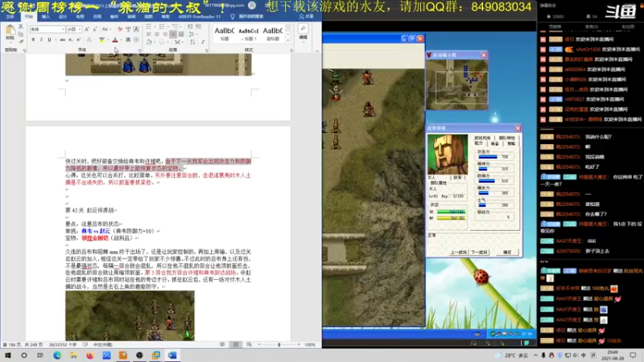Click the Find magnifier icon

tap(303, 28)
